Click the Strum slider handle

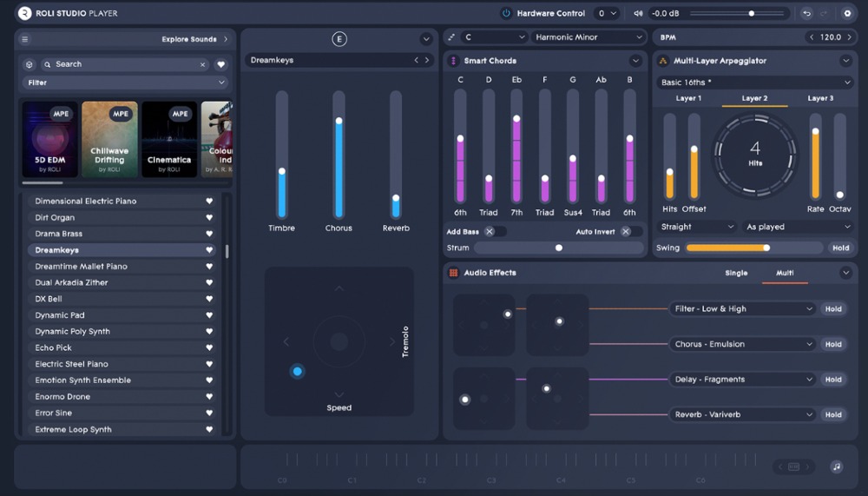click(558, 248)
